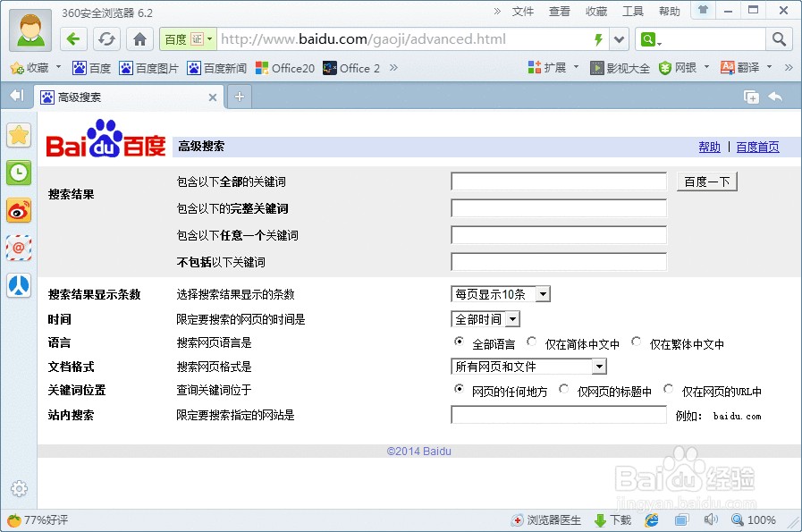This screenshot has height=532, width=802.
Task: Open the 工具 menu
Action: [x=633, y=12]
